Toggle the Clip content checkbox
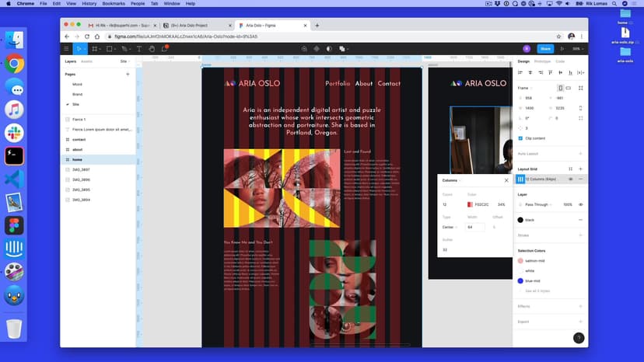The width and height of the screenshot is (644, 362). point(520,137)
